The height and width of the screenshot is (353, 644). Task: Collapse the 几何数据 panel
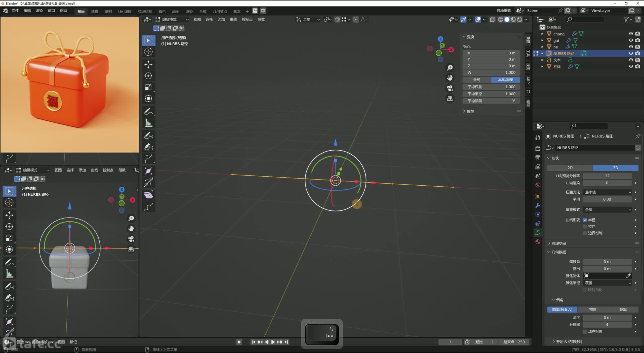coord(558,252)
